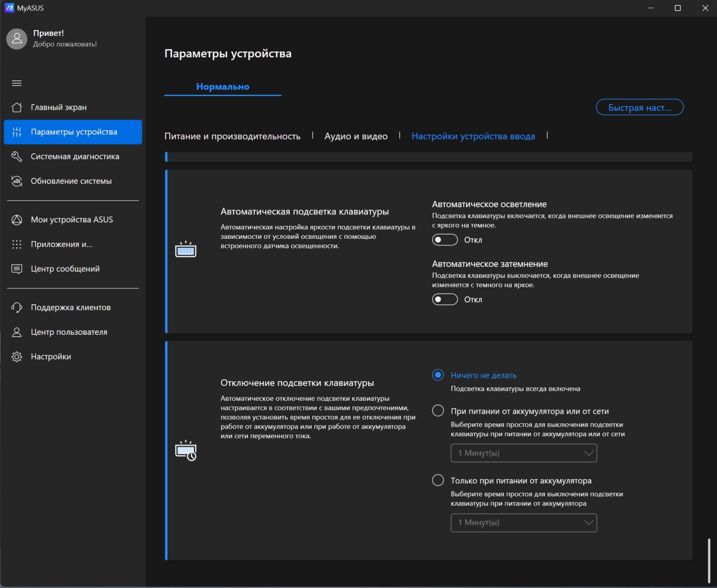
Task: Click the Быстрая наст... button
Action: click(x=639, y=107)
